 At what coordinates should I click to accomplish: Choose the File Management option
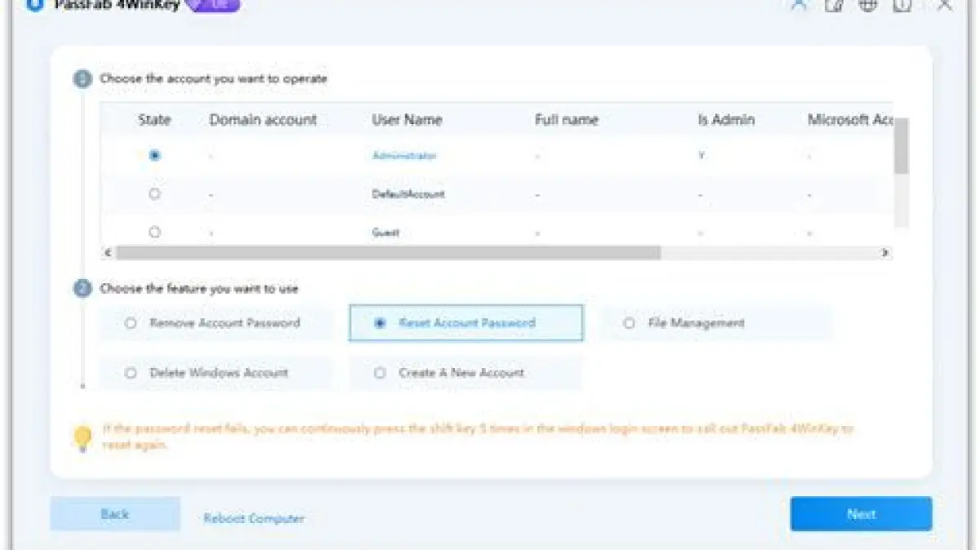coord(629,323)
